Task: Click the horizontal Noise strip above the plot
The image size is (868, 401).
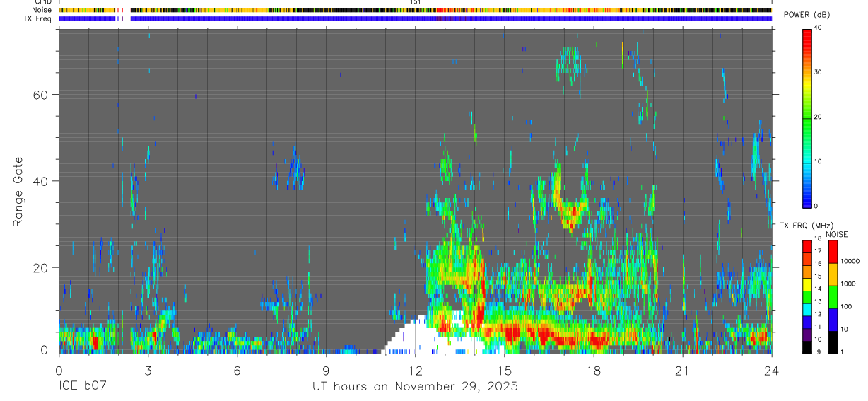Action: [x=416, y=10]
